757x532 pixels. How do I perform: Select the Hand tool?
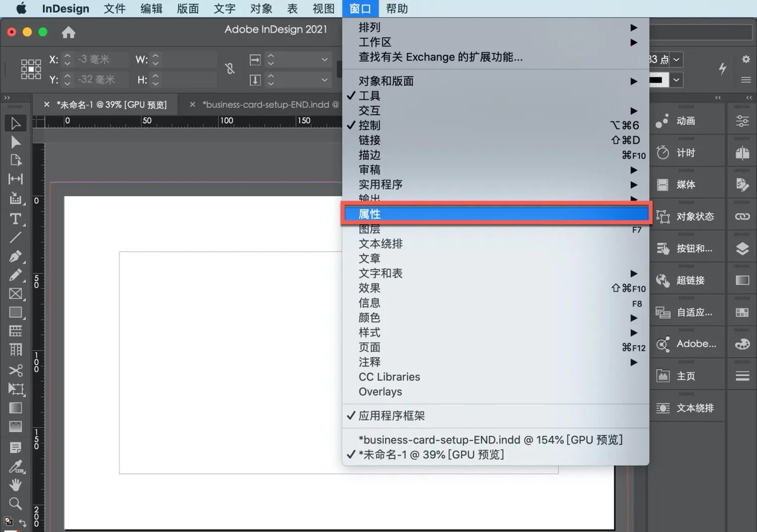pos(16,485)
